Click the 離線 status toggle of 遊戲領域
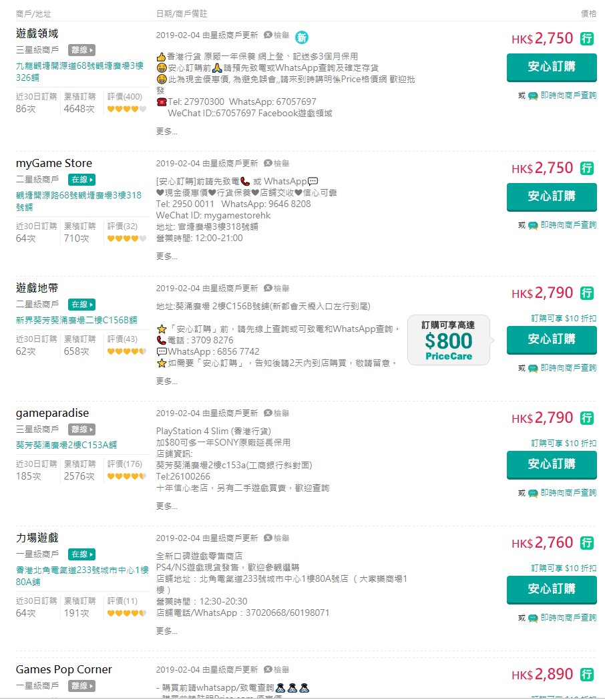This screenshot has height=700, width=605. point(81,49)
